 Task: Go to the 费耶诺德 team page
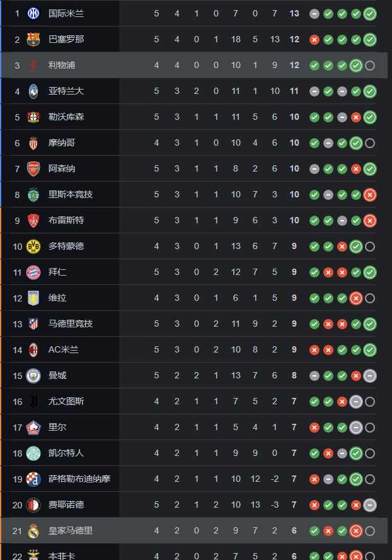(66, 505)
